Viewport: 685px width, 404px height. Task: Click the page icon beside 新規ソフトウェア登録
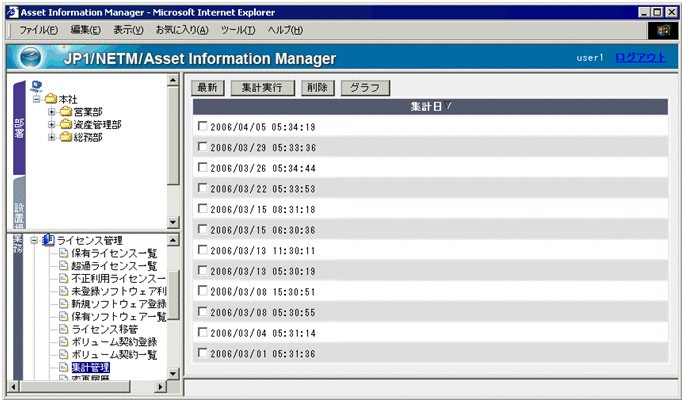pyautogui.click(x=64, y=304)
